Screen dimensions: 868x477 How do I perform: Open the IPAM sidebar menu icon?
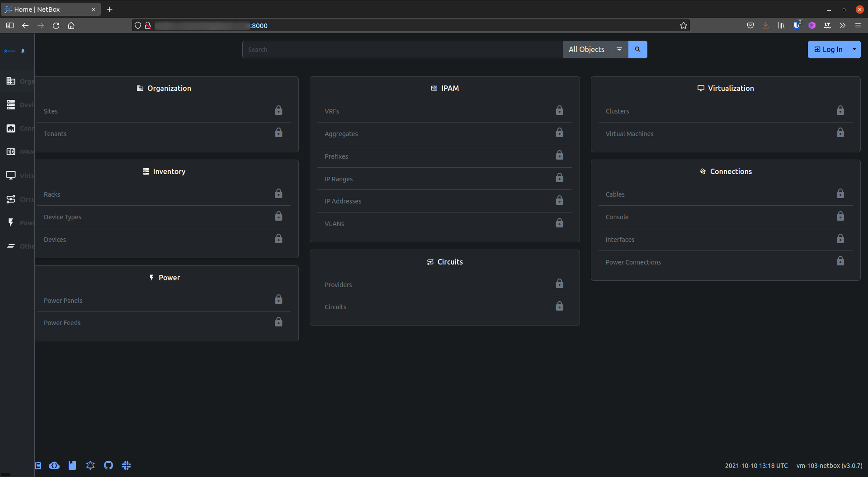click(x=11, y=151)
